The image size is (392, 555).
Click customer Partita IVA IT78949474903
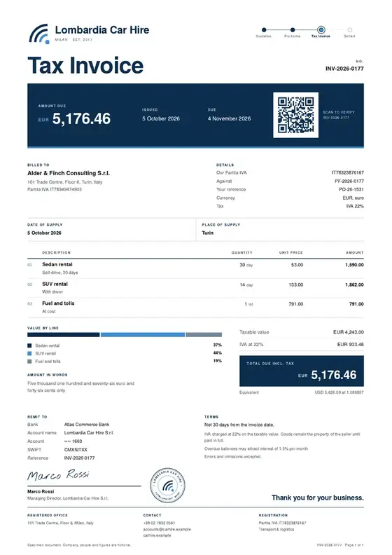click(x=55, y=189)
